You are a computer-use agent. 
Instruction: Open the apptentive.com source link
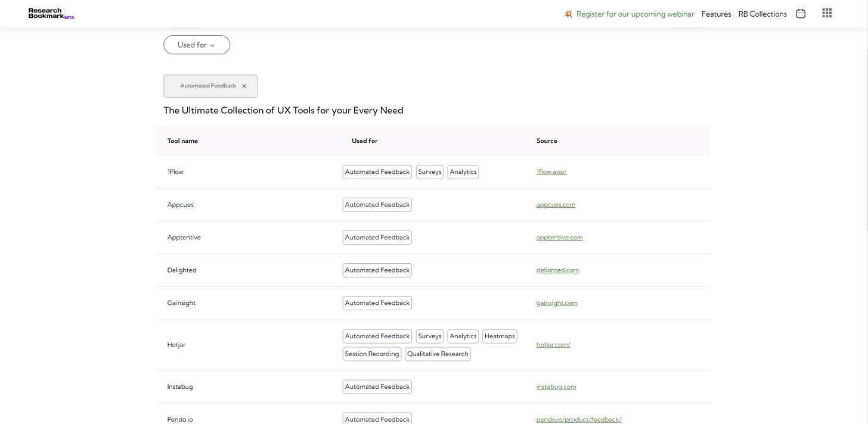[560, 237]
